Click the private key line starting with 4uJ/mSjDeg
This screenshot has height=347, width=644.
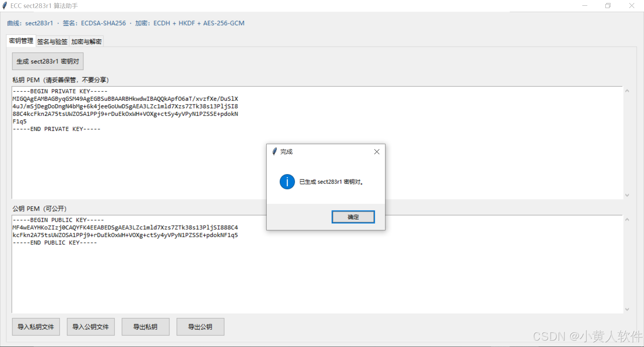[125, 106]
